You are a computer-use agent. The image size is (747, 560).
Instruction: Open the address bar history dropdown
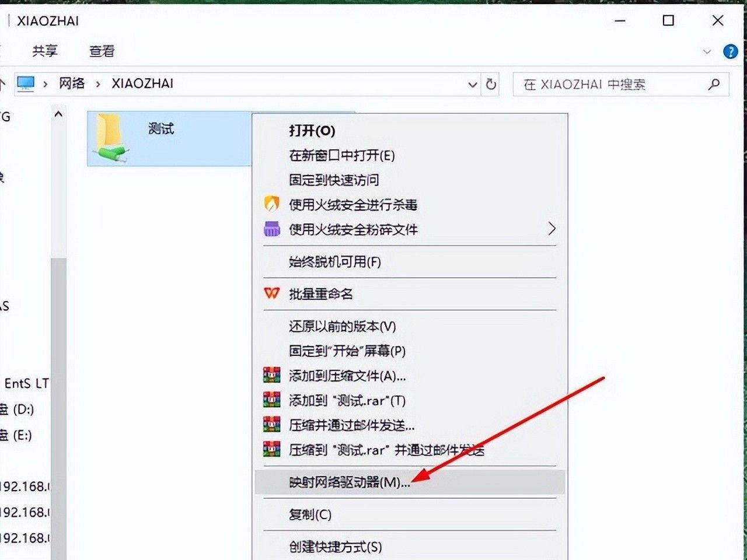tap(473, 85)
